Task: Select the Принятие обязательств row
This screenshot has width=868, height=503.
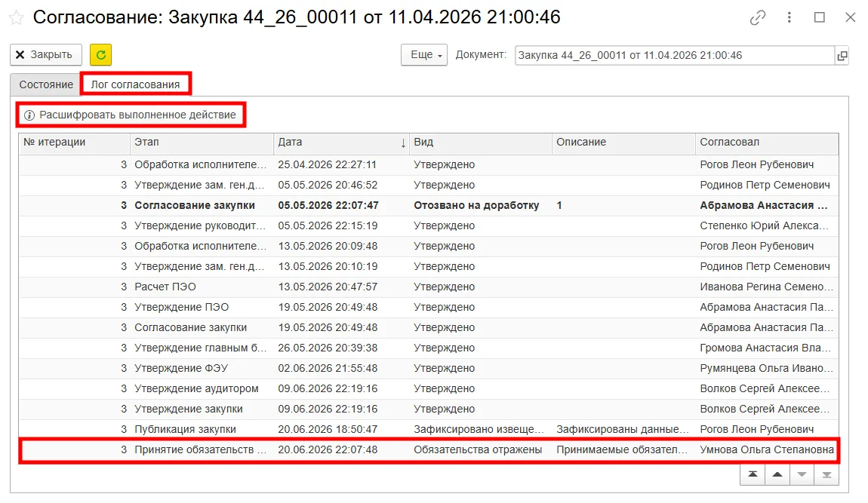Action: tap(429, 450)
